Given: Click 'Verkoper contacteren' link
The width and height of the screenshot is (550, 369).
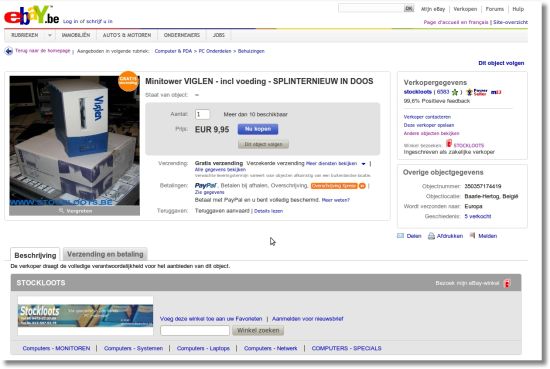Looking at the screenshot, I should coord(427,117).
